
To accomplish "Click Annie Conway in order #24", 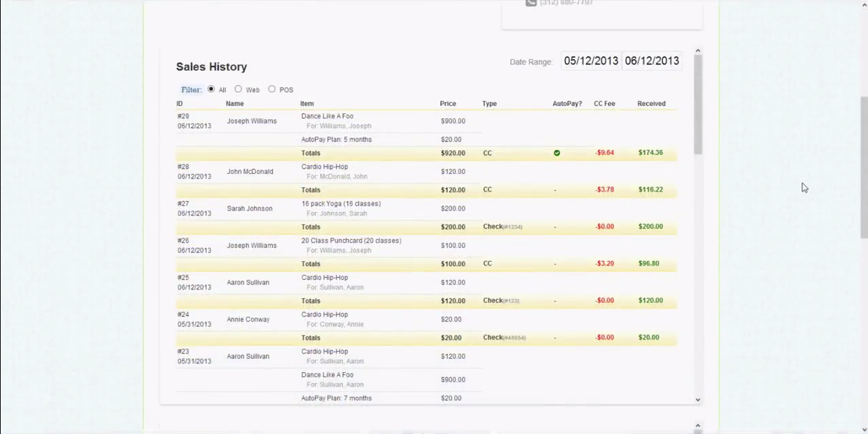I will (248, 319).
